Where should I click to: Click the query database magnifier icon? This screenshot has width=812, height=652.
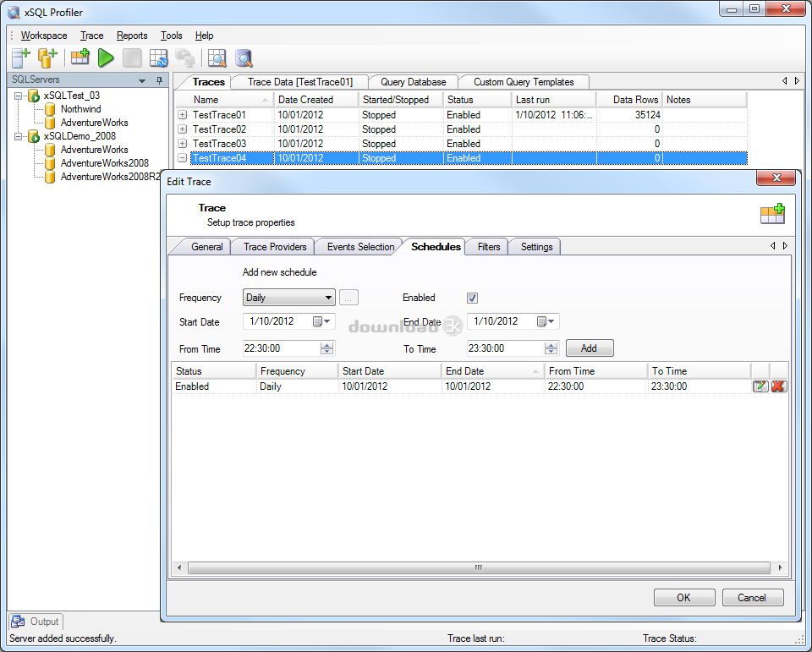point(244,58)
